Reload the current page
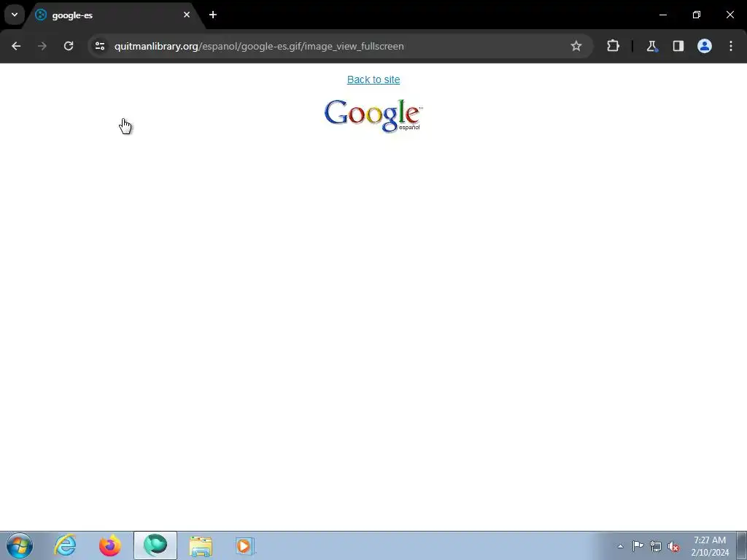 tap(69, 46)
